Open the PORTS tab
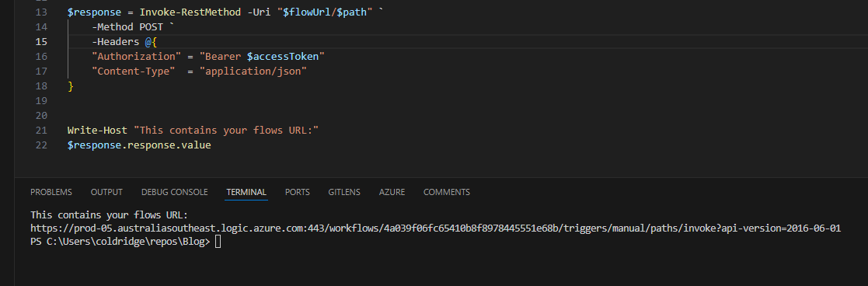The height and width of the screenshot is (286, 868). click(298, 192)
